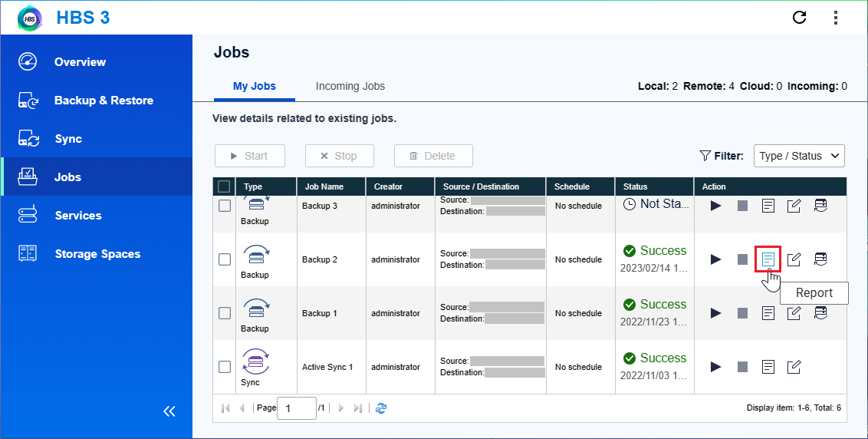The image size is (868, 439).
Task: Stop the Backup 1 job with its stop icon
Action: (742, 313)
